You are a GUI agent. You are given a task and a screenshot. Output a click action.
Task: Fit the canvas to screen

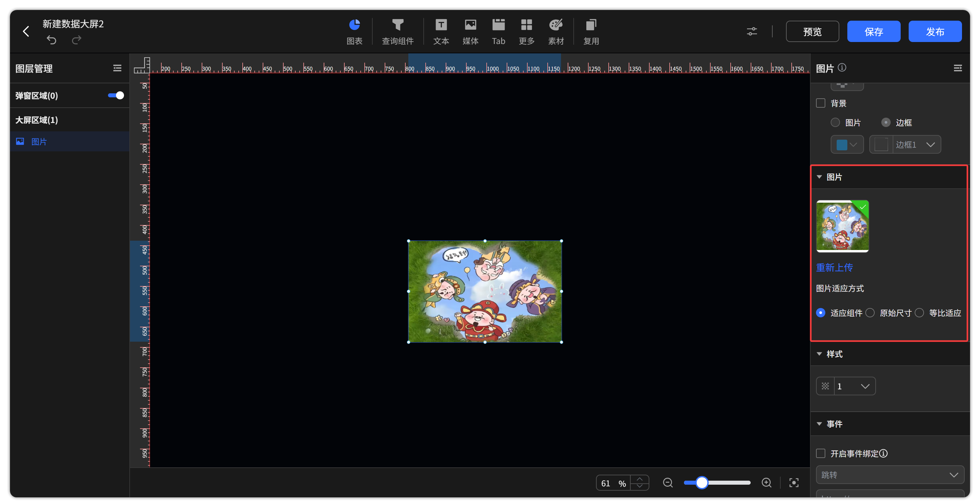(794, 483)
